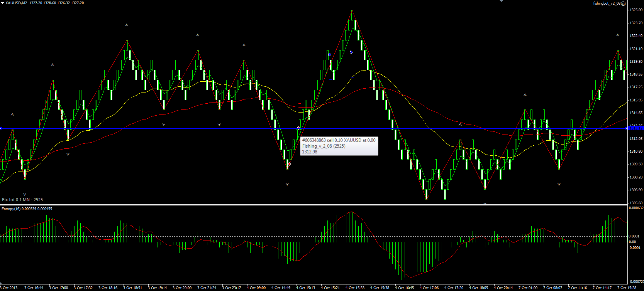Click the 1319.80 price scale label
This screenshot has width=644, height=291.
point(636,61)
